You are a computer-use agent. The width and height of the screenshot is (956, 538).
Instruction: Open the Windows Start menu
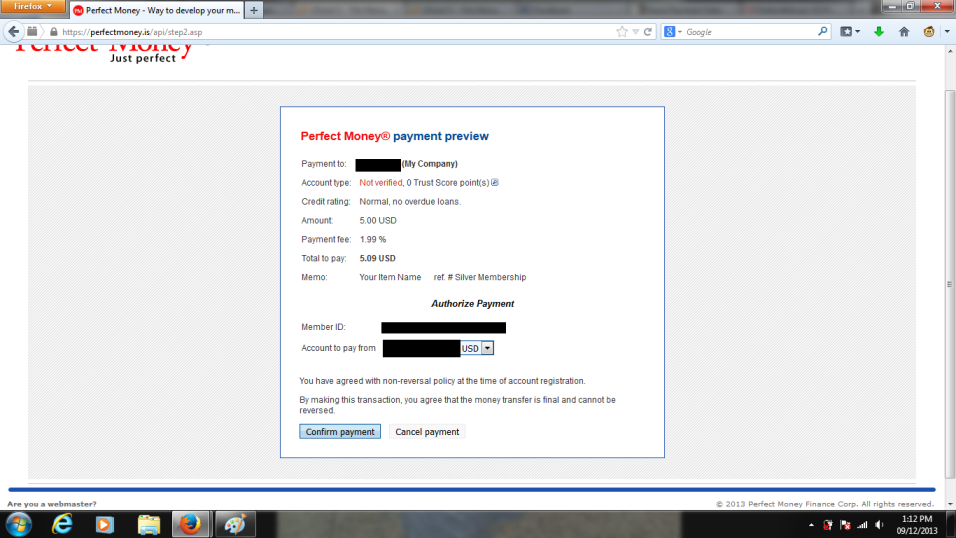click(18, 525)
